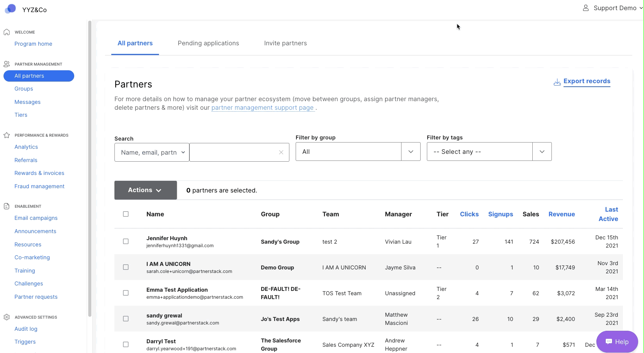Open Rewards & invoices page
The image size is (644, 353).
coord(39,173)
